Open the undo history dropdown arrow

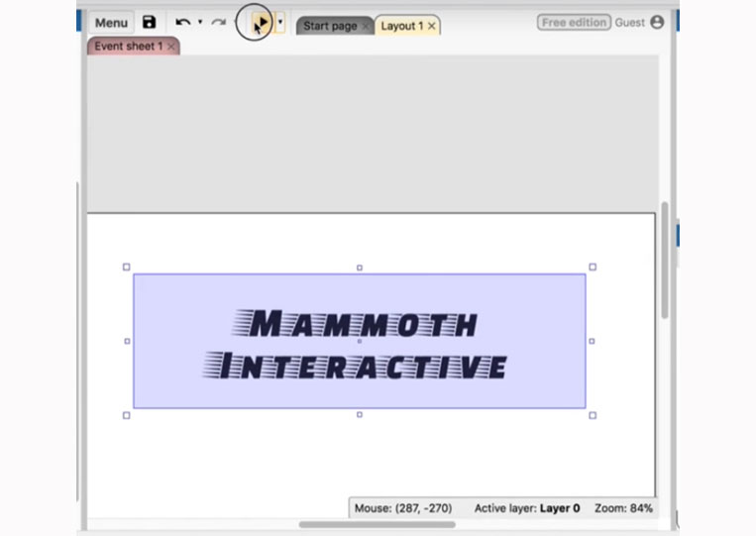[x=200, y=22]
